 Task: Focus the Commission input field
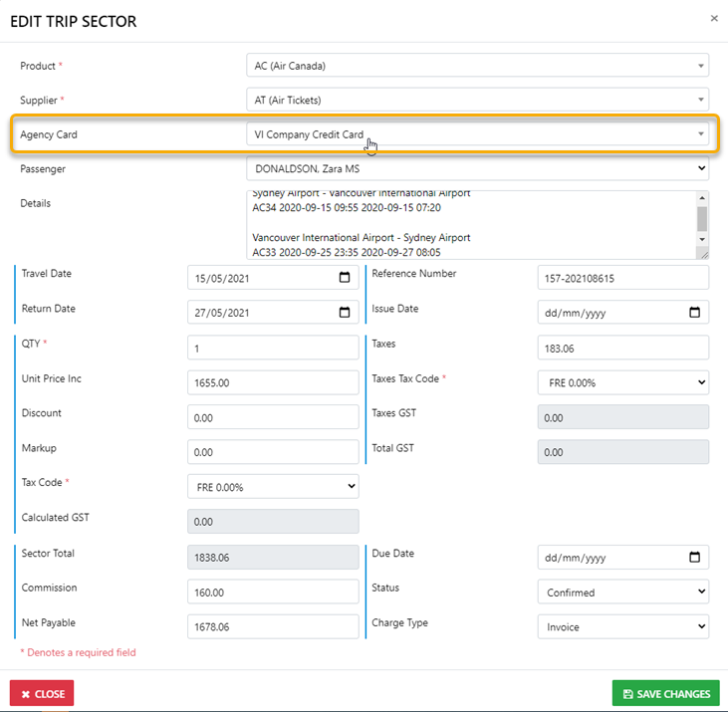coord(273,593)
